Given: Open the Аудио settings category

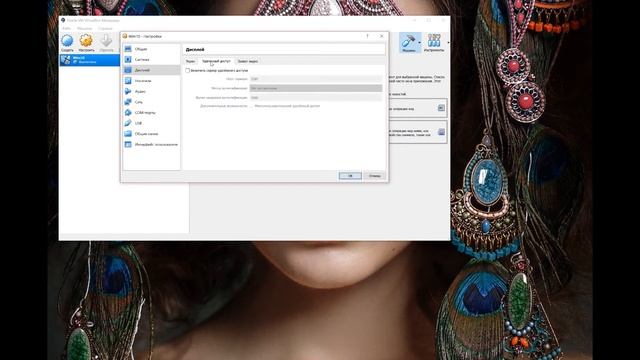Looking at the screenshot, I should [151, 91].
